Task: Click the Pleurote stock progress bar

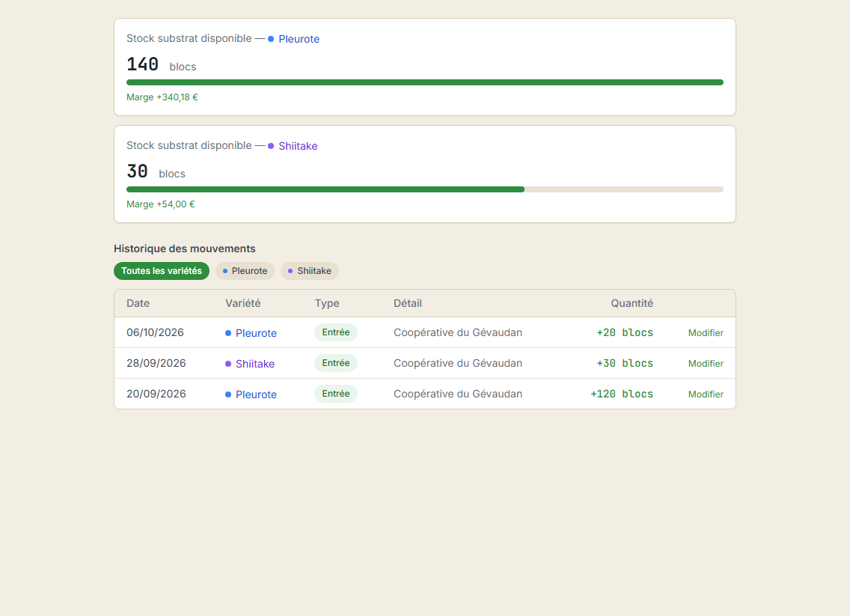Action: coord(425,82)
